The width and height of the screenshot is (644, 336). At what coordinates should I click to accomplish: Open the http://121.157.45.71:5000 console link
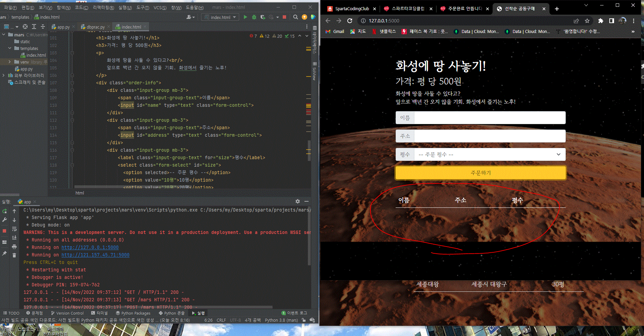95,255
